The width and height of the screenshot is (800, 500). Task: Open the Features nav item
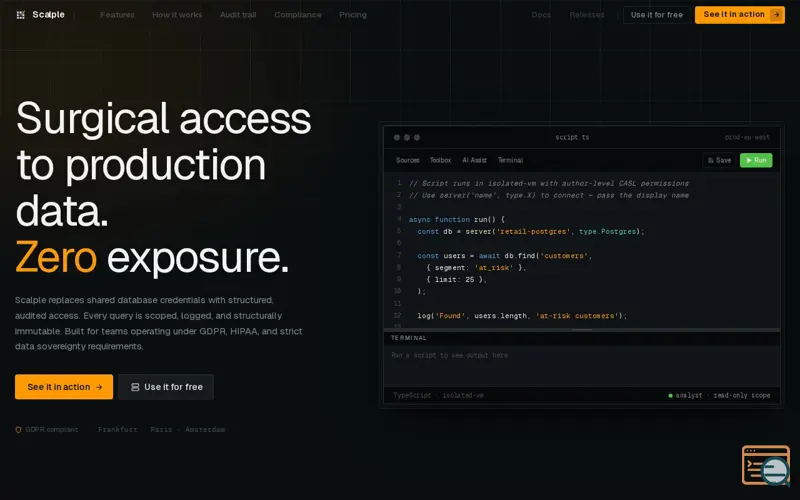tap(117, 15)
